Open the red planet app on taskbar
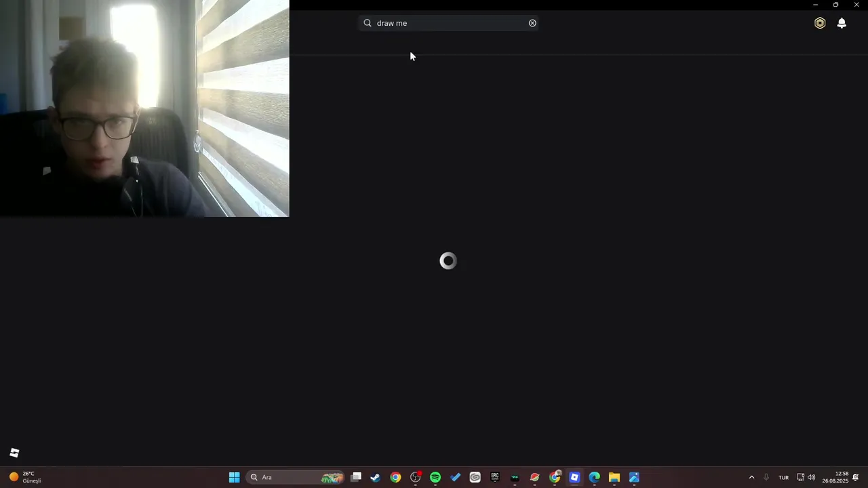868x488 pixels. point(534,477)
